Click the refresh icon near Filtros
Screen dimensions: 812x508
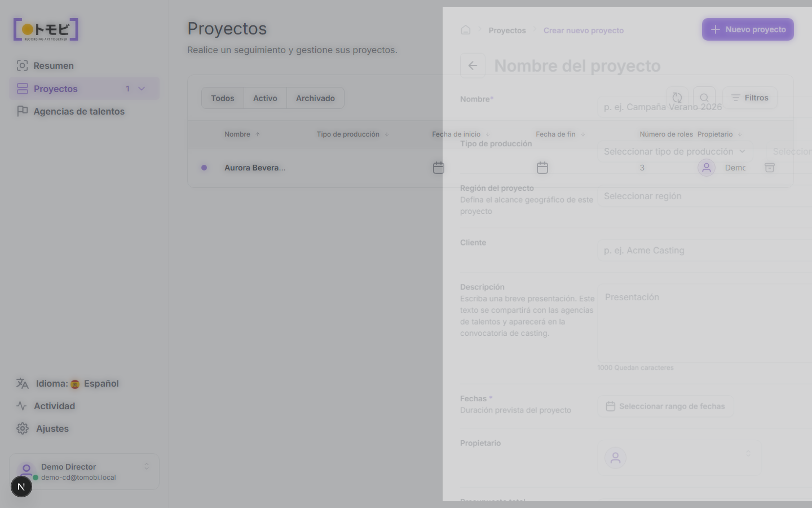[677, 98]
